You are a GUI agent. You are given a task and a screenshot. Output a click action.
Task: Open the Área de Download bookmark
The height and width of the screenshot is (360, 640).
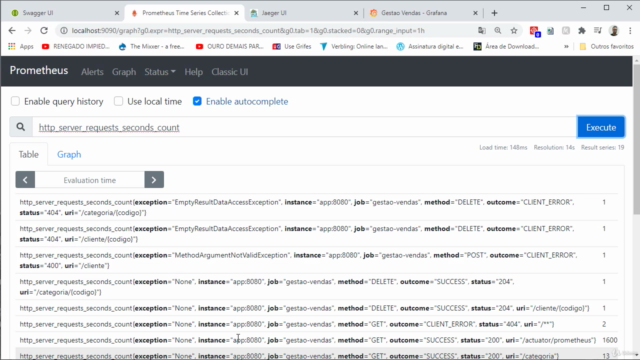(506, 47)
